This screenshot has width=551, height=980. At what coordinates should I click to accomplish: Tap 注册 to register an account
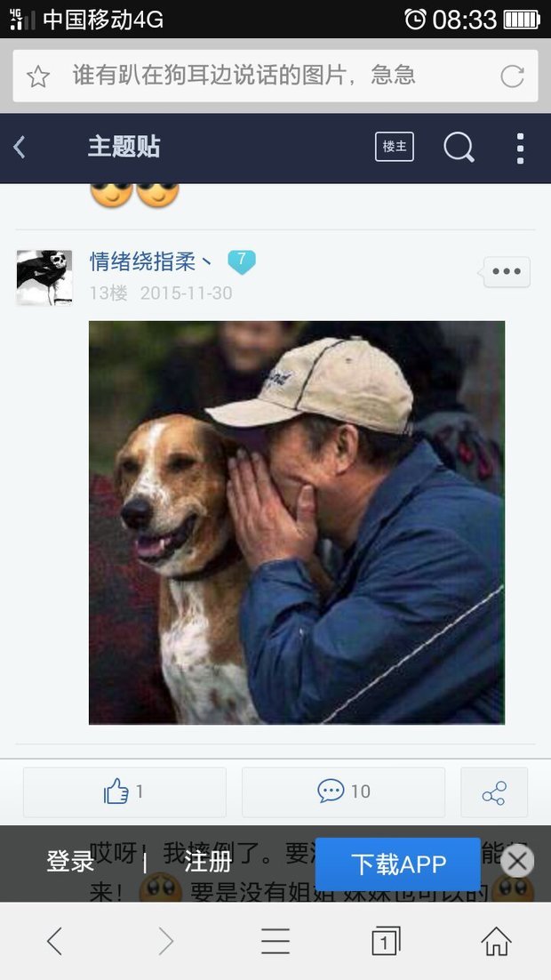click(x=208, y=863)
